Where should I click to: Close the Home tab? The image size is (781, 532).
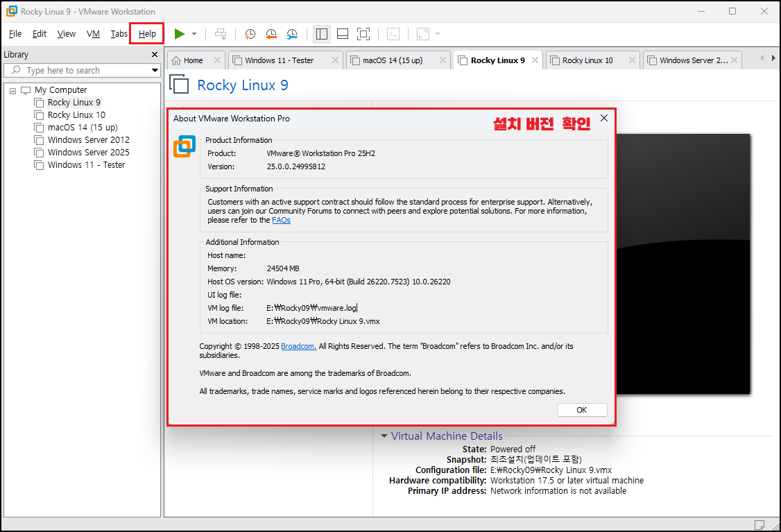[217, 60]
